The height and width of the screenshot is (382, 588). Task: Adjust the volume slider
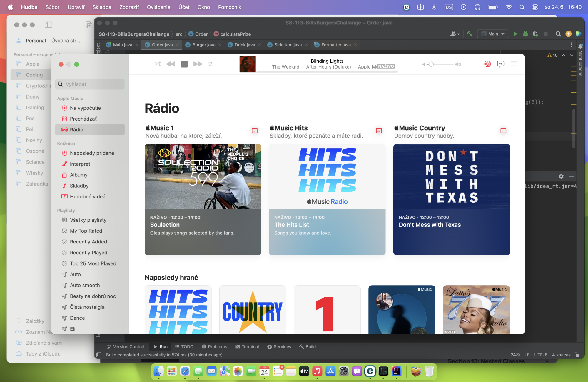point(431,64)
